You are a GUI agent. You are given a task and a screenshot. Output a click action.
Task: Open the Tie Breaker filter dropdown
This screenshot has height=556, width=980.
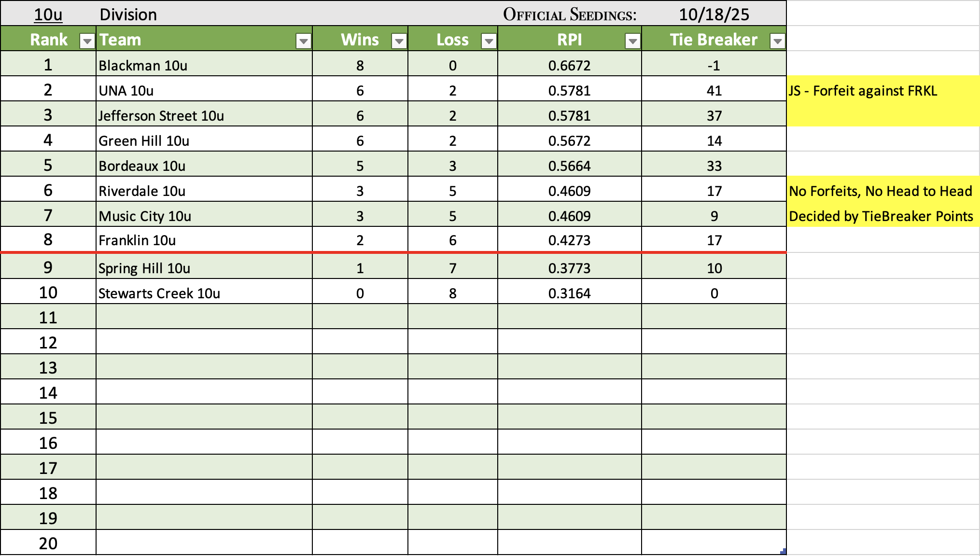[777, 42]
